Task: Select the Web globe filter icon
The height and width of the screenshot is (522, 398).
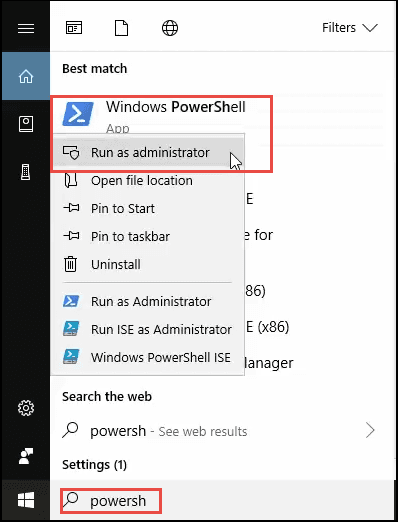Action: (x=170, y=28)
